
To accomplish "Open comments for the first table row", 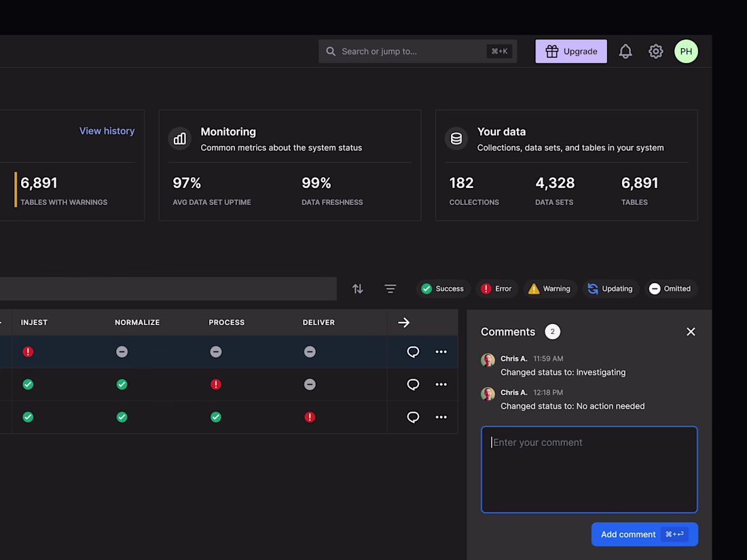I will coord(413,352).
